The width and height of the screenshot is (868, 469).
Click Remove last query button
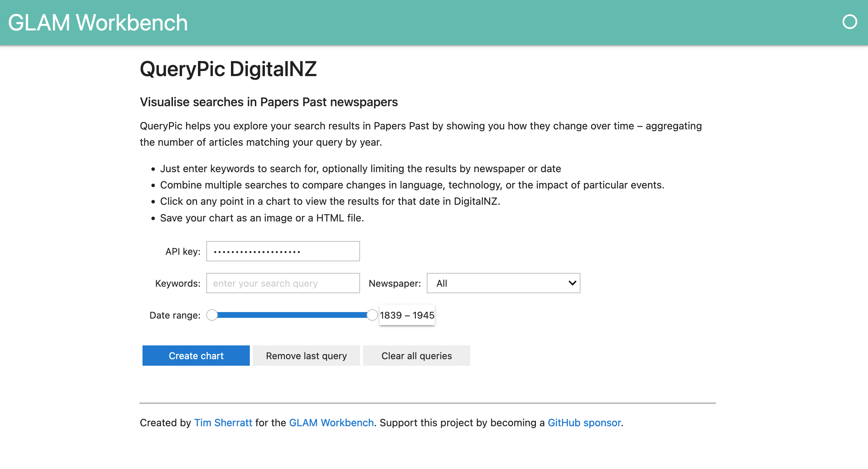[x=306, y=356]
